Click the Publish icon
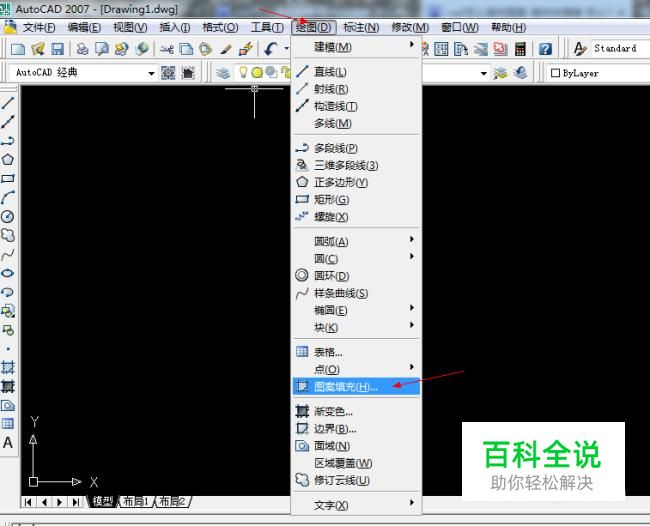The image size is (650, 526). [x=121, y=49]
